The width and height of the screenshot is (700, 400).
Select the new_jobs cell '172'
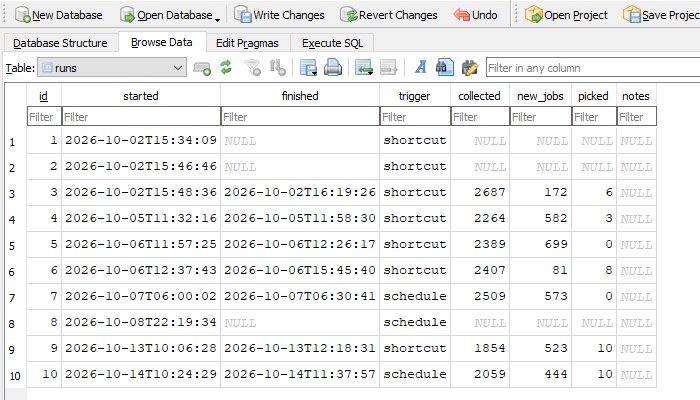point(541,192)
